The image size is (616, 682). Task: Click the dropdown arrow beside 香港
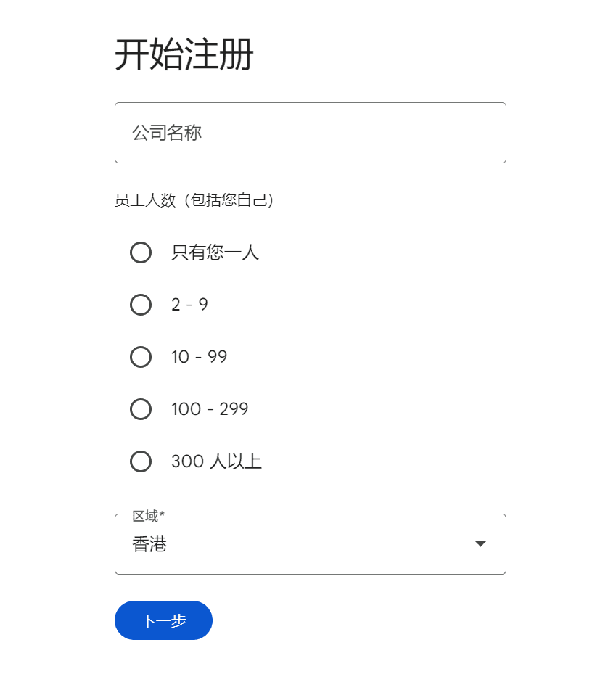[480, 543]
